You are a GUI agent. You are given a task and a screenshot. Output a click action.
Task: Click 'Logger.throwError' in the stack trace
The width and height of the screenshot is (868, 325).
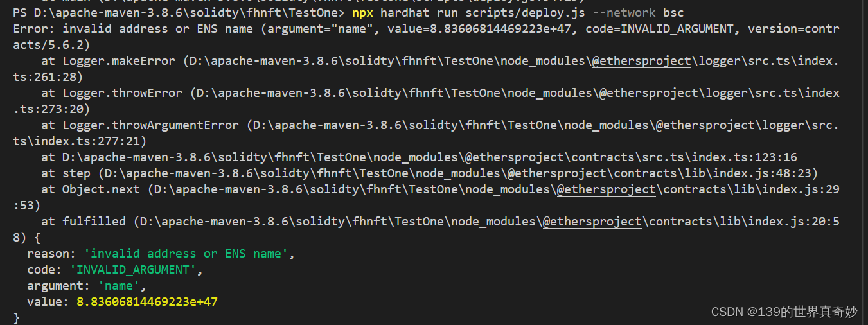pos(122,93)
